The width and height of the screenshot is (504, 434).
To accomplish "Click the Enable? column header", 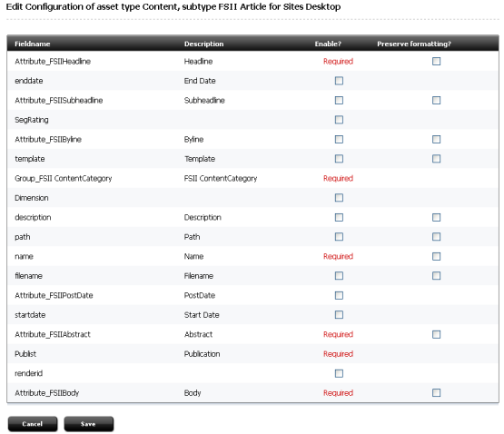I will [328, 44].
